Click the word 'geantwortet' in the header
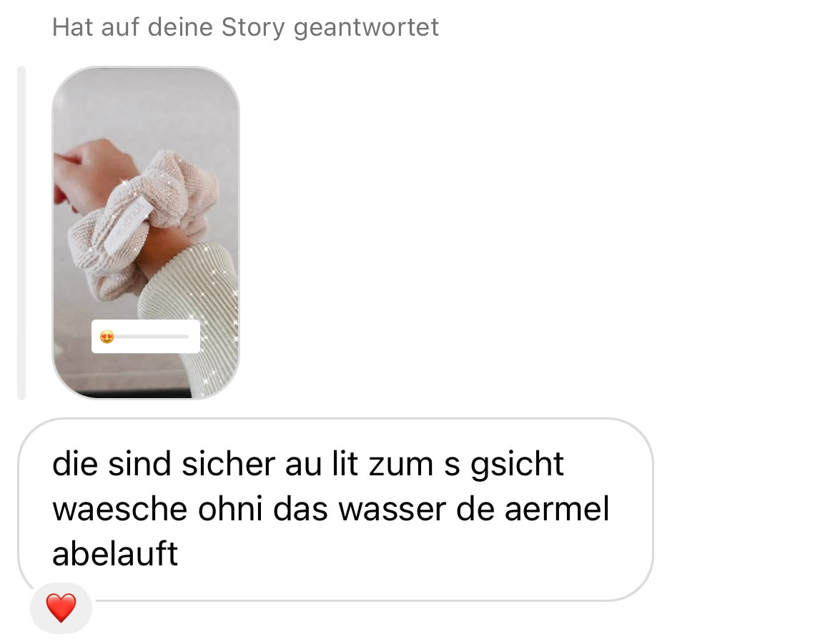815x644 pixels. click(x=367, y=28)
